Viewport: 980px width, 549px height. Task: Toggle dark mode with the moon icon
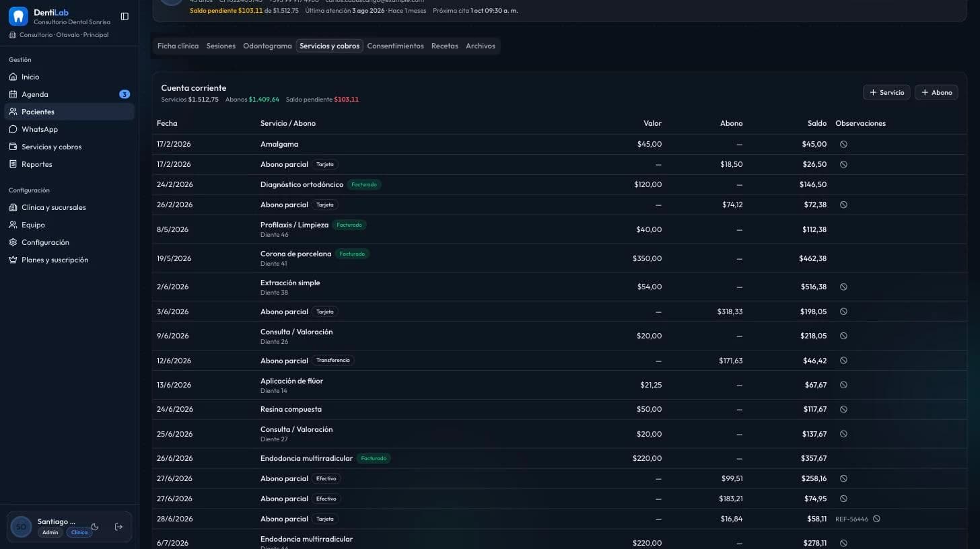point(95,527)
